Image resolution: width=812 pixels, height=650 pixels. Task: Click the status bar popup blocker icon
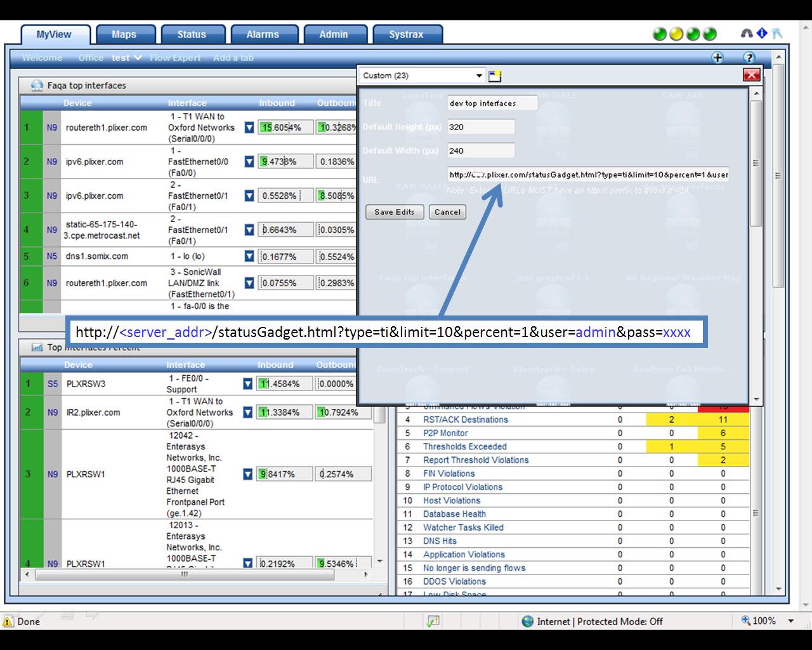433,621
